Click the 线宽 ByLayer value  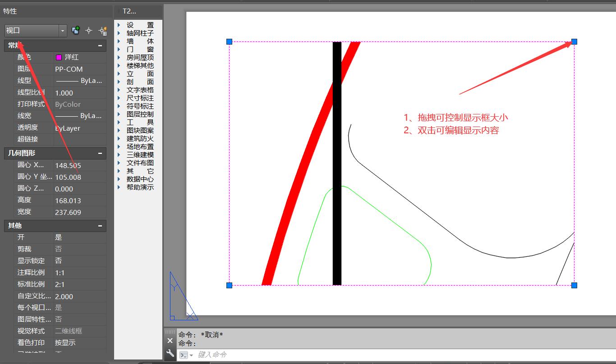click(x=80, y=116)
